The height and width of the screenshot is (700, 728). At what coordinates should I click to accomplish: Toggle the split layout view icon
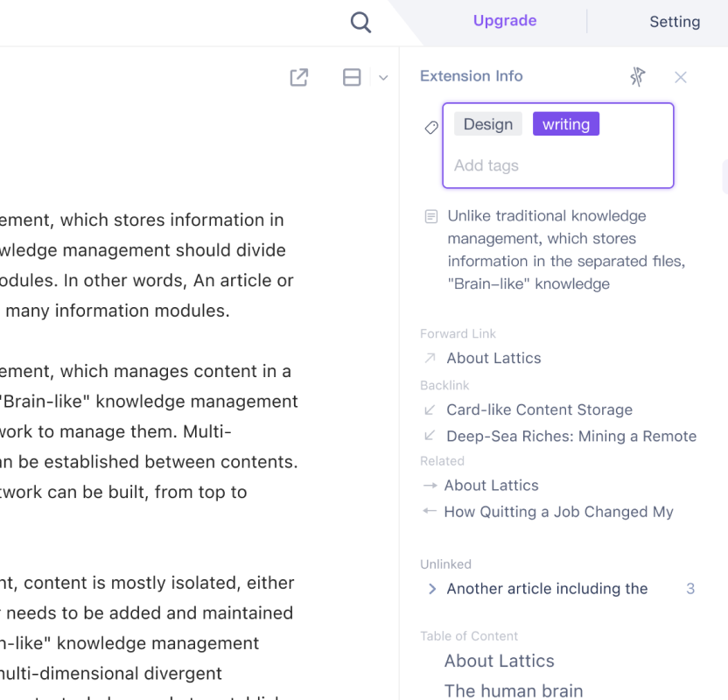352,77
